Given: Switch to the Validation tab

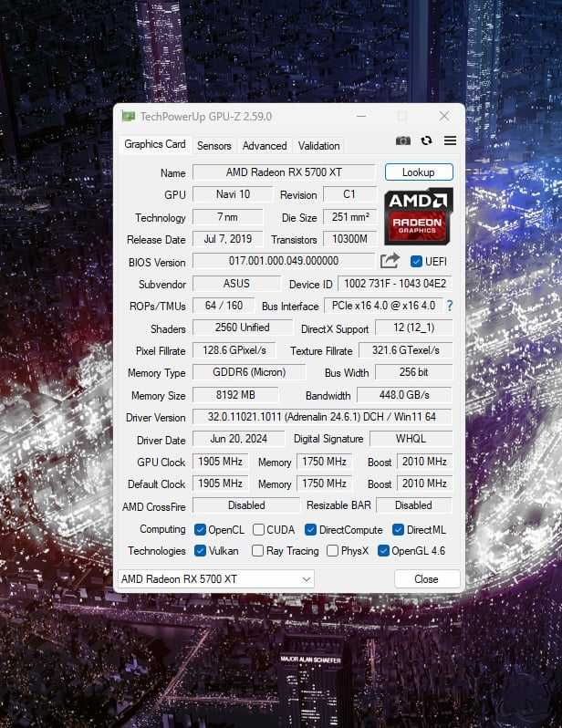Looking at the screenshot, I should pyautogui.click(x=319, y=146).
